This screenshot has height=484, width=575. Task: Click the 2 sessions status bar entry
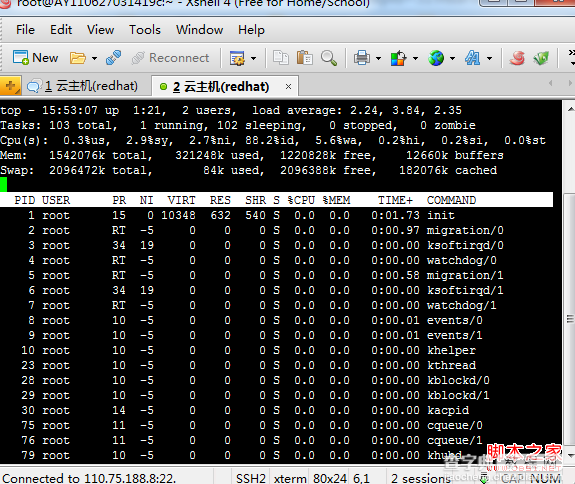coord(421,478)
